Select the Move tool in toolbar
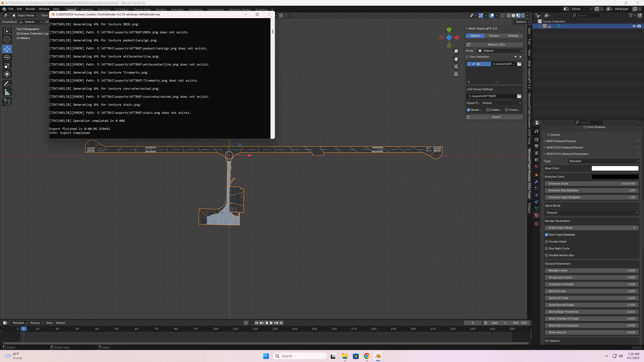The height and width of the screenshot is (362, 644). pos(7,49)
